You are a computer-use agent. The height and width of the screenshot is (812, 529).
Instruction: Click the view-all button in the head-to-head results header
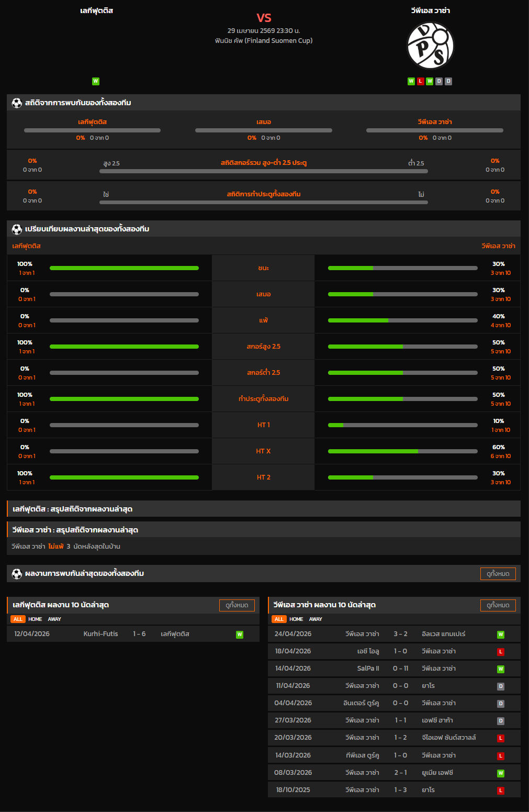pos(498,574)
